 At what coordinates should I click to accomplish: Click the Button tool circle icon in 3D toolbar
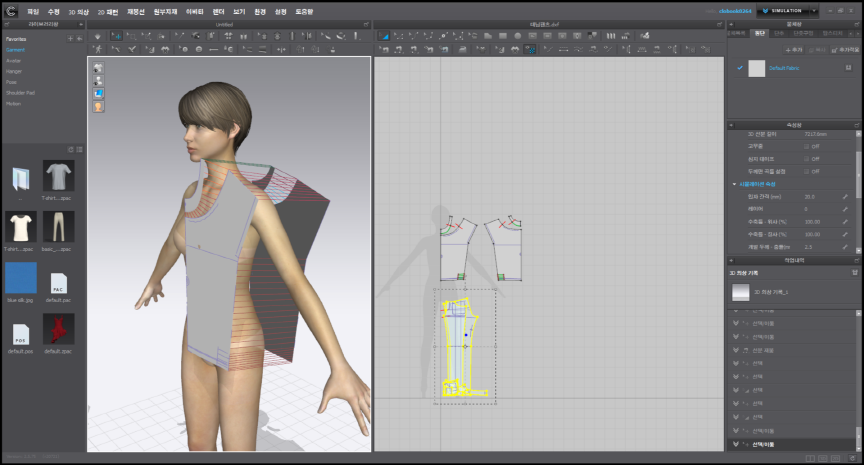pos(199,50)
